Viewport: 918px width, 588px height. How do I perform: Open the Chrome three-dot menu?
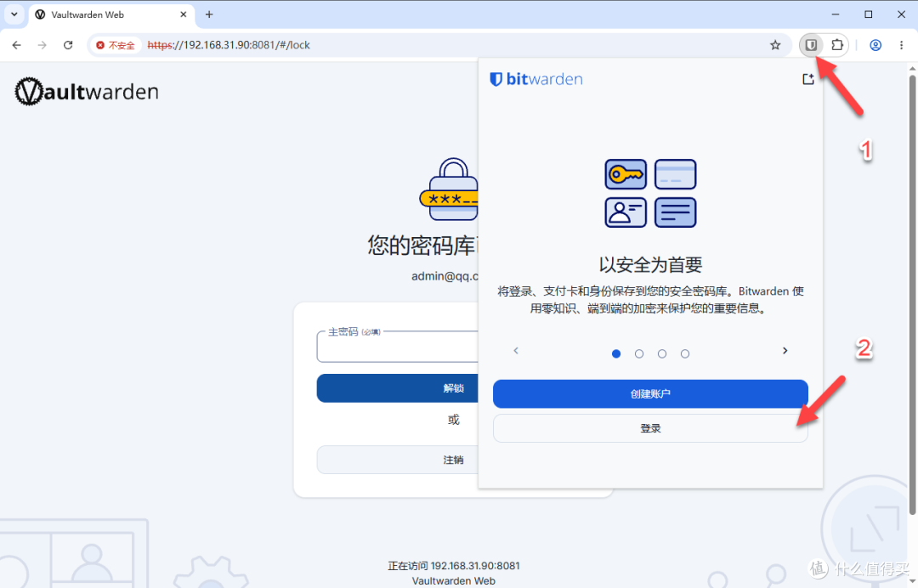pyautogui.click(x=901, y=45)
